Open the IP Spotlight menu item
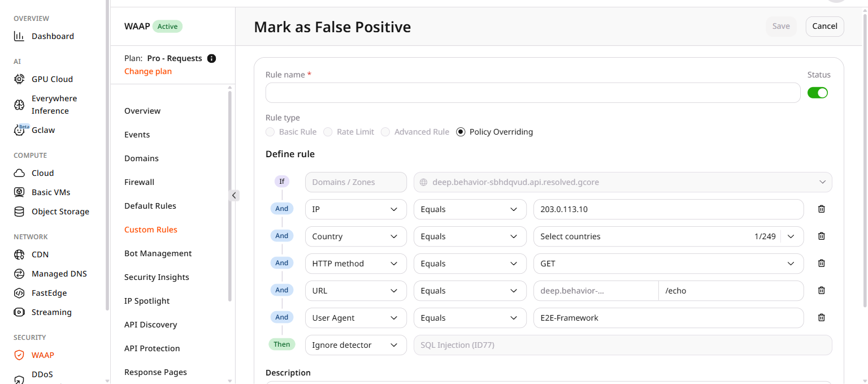 click(x=147, y=301)
